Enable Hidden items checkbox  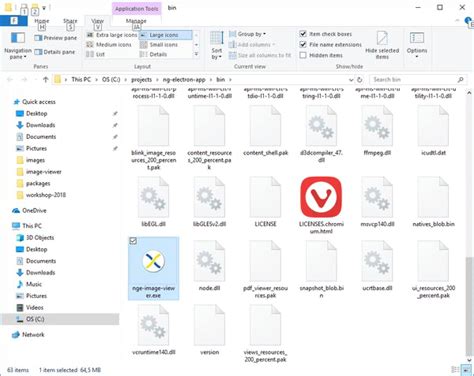(x=303, y=55)
